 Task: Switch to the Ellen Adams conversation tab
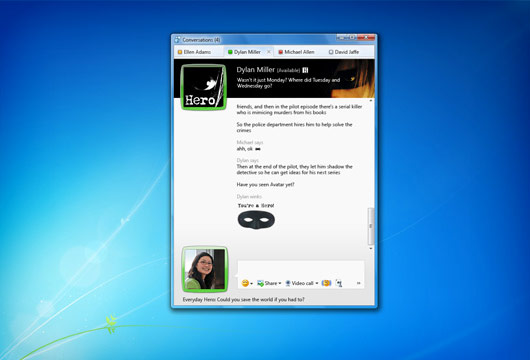195,52
